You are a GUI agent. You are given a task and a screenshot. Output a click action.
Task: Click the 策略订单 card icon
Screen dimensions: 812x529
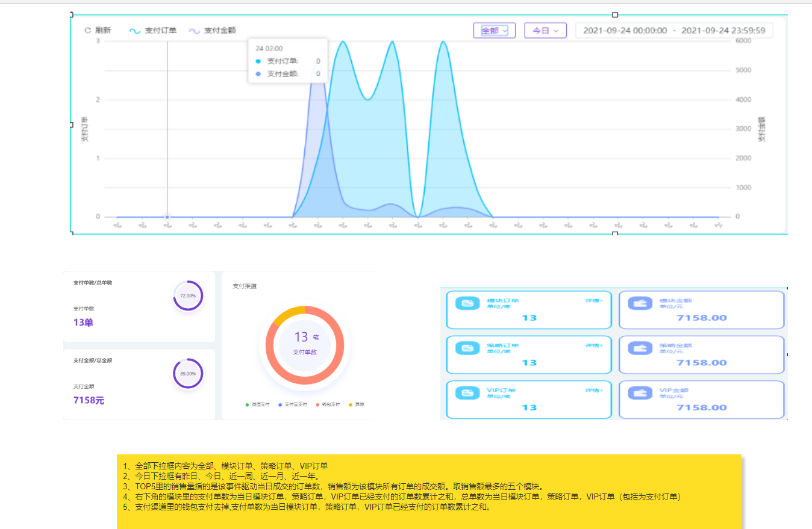(467, 348)
